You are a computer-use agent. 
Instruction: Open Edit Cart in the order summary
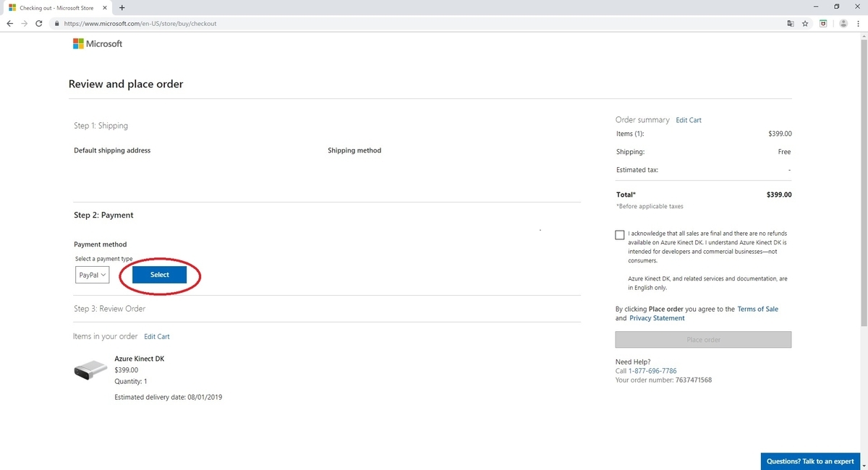click(689, 120)
